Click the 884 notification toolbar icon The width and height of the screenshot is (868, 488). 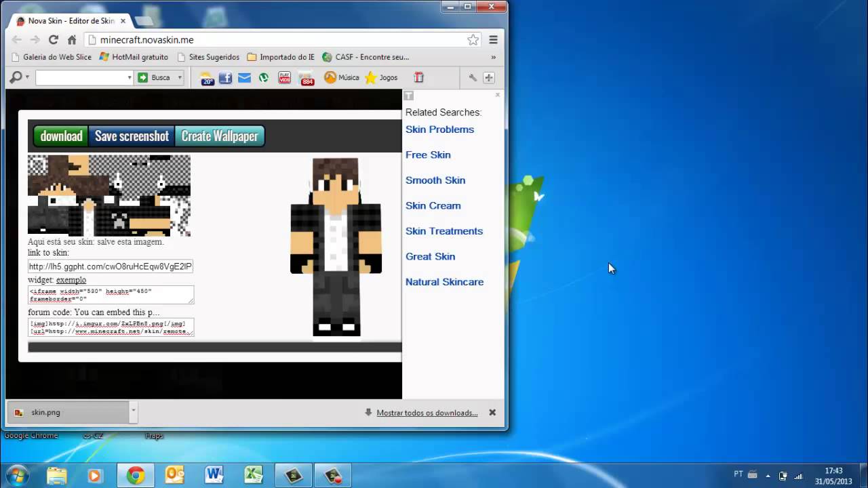(x=306, y=78)
